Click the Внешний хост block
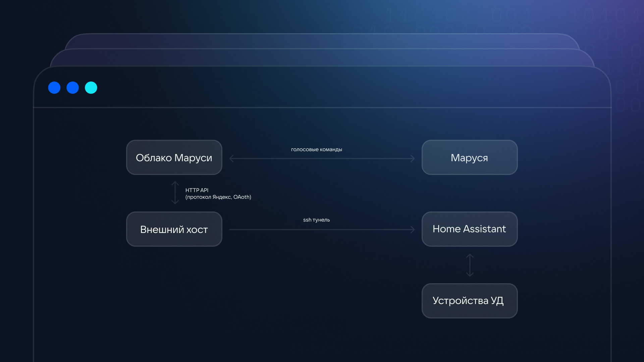This screenshot has height=362, width=644. point(174,229)
